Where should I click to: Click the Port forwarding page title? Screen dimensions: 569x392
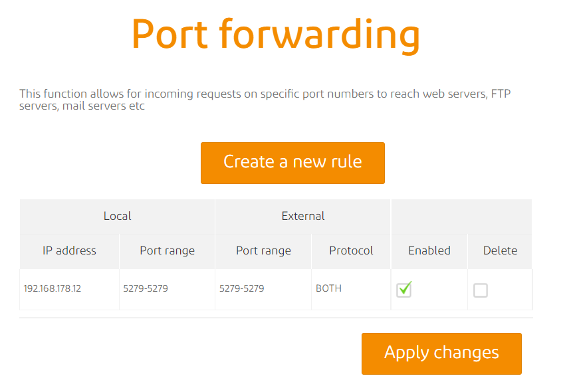276,33
